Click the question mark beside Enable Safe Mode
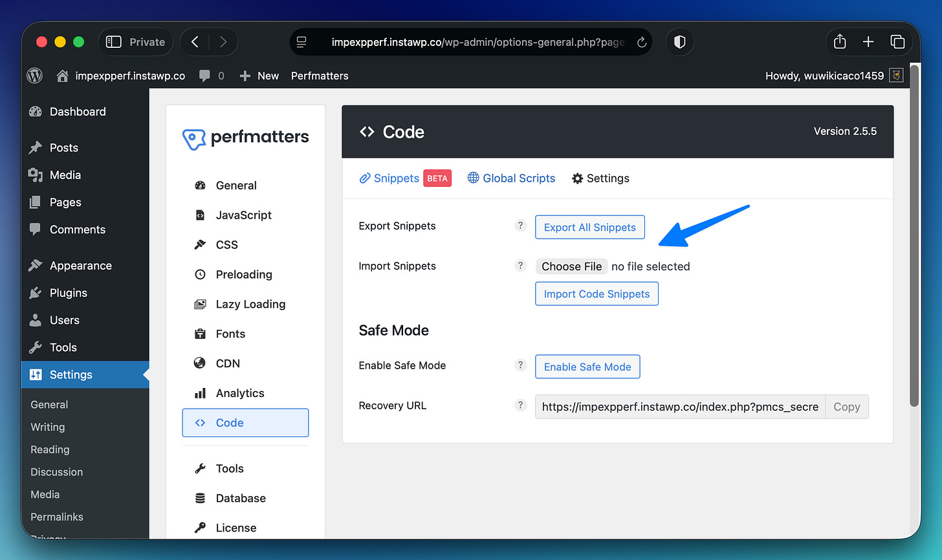 [521, 365]
